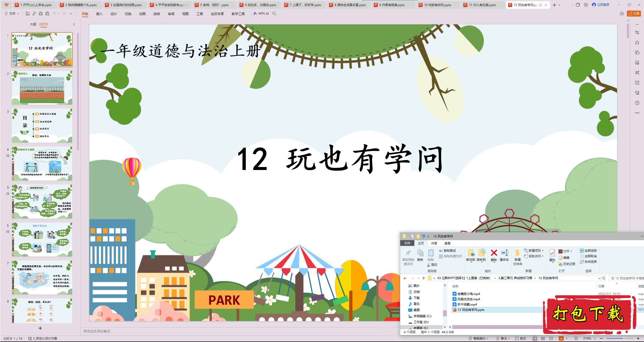The height and width of the screenshot is (342, 644).
Task: Expand Easy Access (轻松访问) dropdown in Explorer
Action: [534, 256]
